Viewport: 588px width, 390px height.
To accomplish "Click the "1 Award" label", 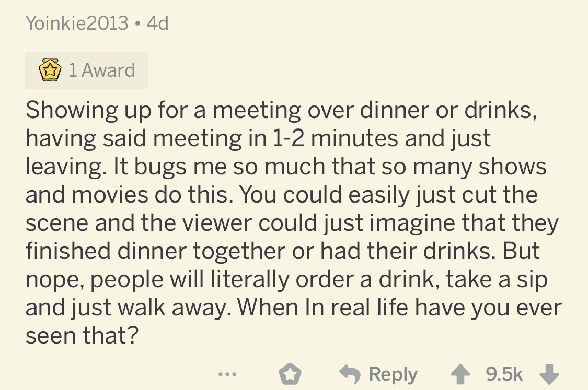I will (x=102, y=70).
